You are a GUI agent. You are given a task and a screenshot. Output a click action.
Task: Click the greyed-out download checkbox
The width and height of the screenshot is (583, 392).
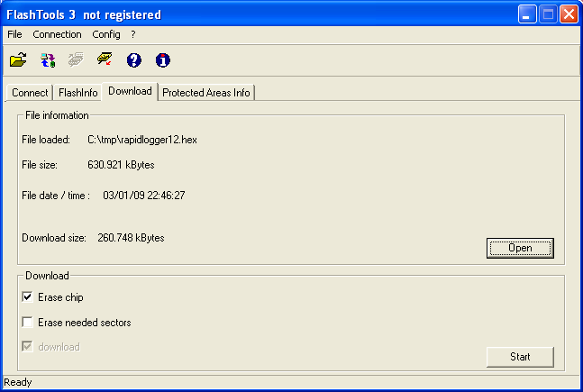(x=28, y=347)
